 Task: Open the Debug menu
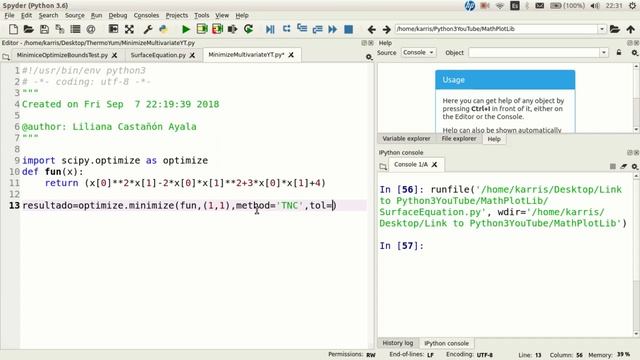tap(118, 16)
